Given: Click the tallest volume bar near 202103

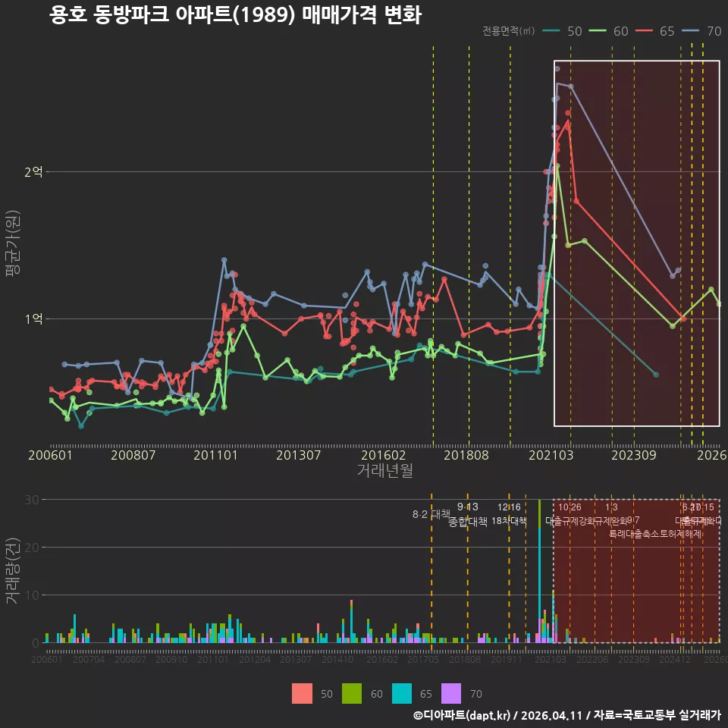Looking at the screenshot, I should point(539,571).
